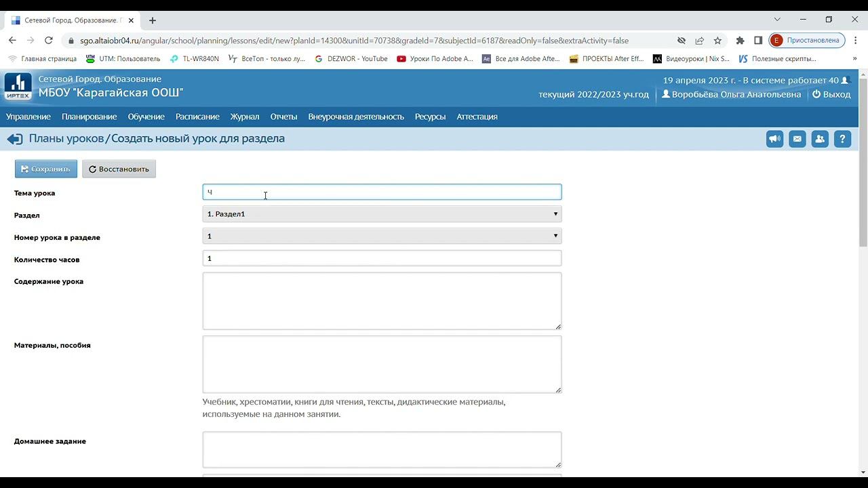Image resolution: width=868 pixels, height=488 pixels.
Task: Open the ВсеТоп bookmark
Action: pos(267,59)
